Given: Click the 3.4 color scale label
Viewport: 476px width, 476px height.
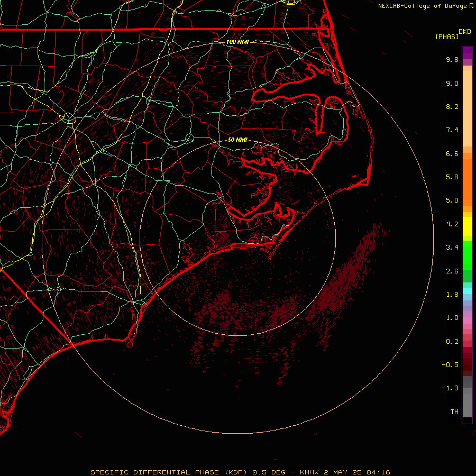Looking at the screenshot, I should tap(452, 248).
